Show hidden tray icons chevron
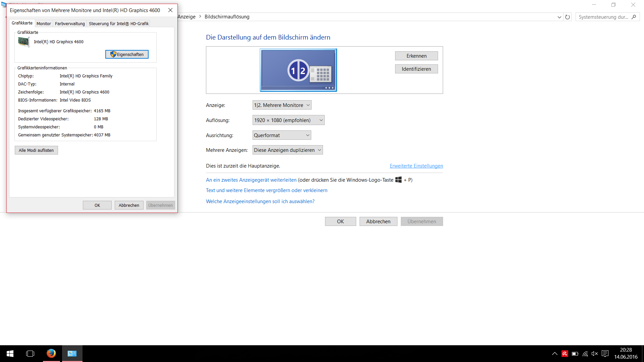Screen dimensions: 644x362 (555, 354)
